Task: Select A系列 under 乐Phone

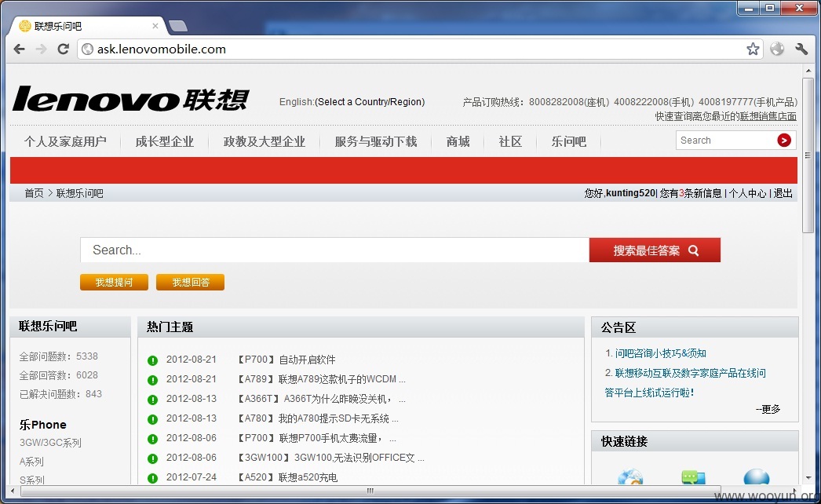Action: (x=31, y=462)
